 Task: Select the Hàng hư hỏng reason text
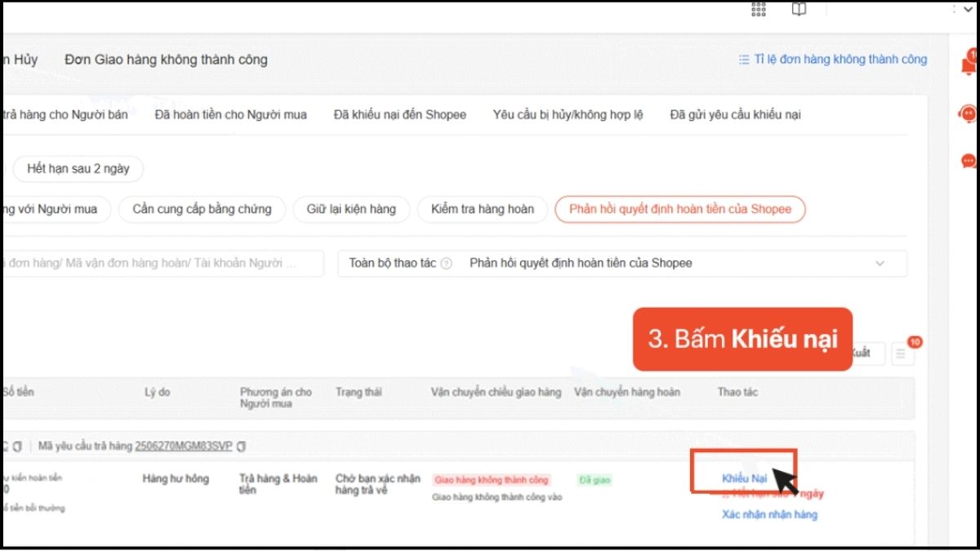(176, 478)
